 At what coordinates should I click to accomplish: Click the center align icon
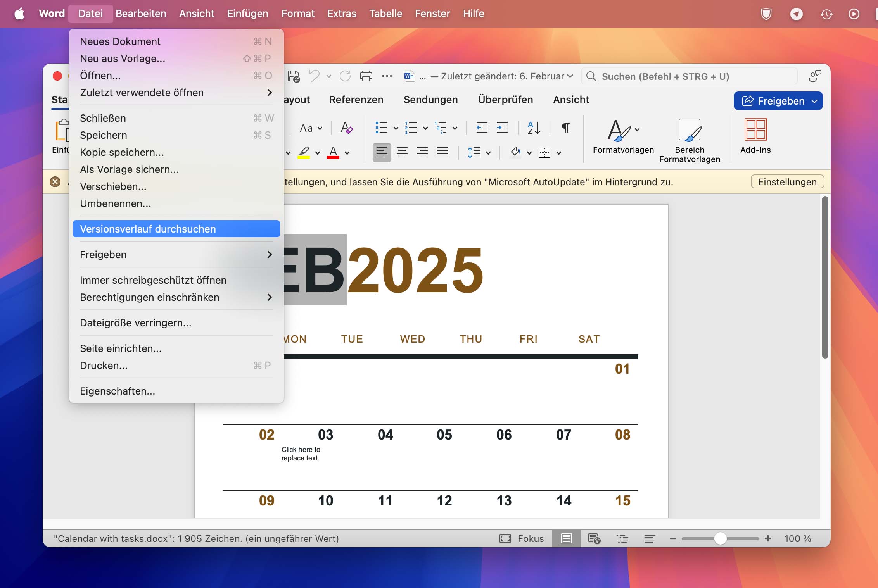click(402, 152)
